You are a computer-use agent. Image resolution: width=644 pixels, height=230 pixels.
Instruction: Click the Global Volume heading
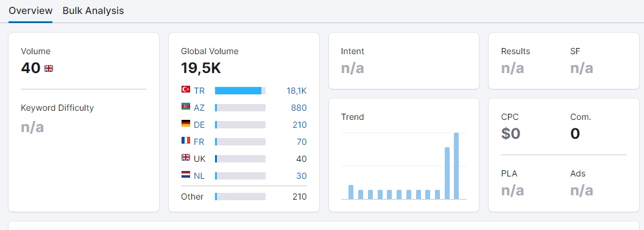click(x=210, y=51)
